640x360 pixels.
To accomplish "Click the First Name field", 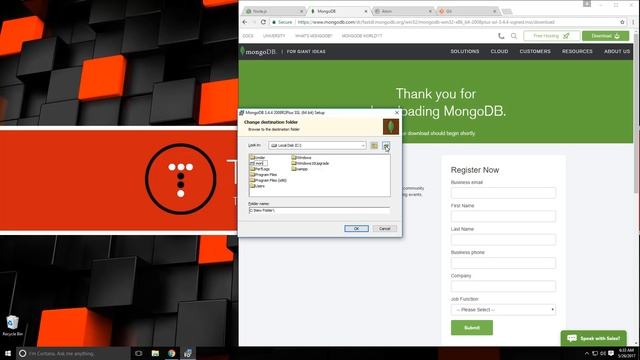I will click(503, 216).
